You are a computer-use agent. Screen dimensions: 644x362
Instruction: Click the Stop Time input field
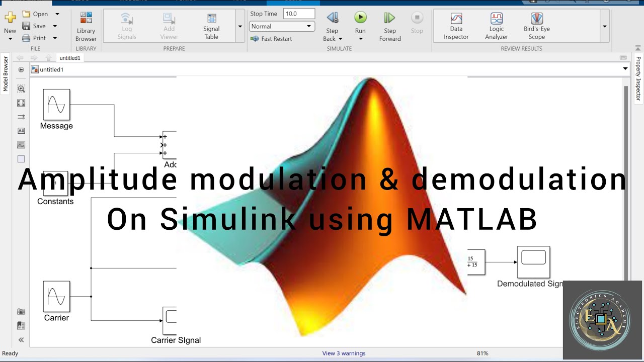point(299,14)
